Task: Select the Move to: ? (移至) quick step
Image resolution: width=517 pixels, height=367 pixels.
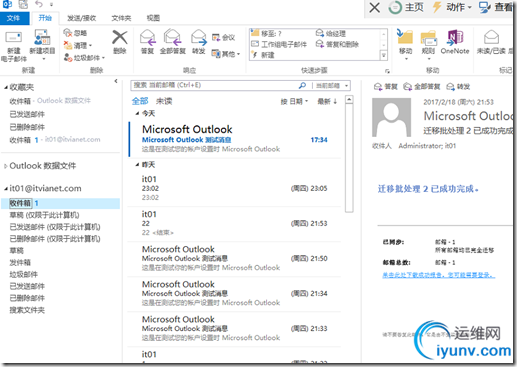Action: pos(266,33)
